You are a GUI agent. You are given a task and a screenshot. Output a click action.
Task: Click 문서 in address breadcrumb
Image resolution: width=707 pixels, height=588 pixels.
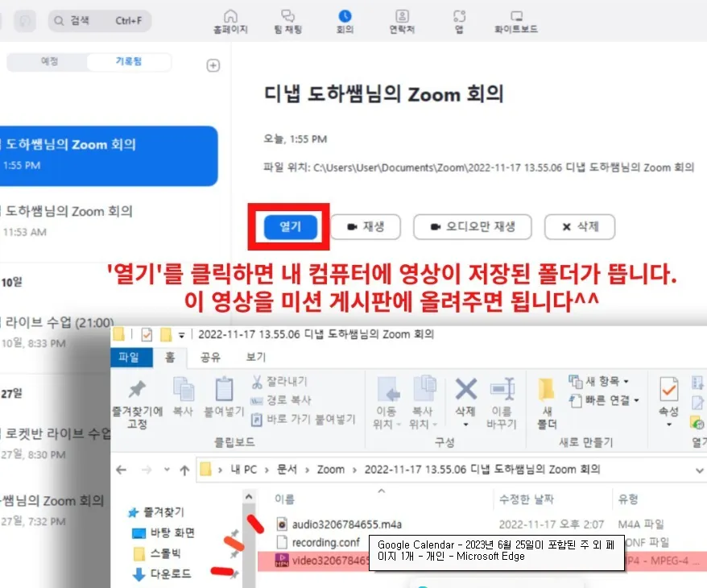[x=287, y=470]
